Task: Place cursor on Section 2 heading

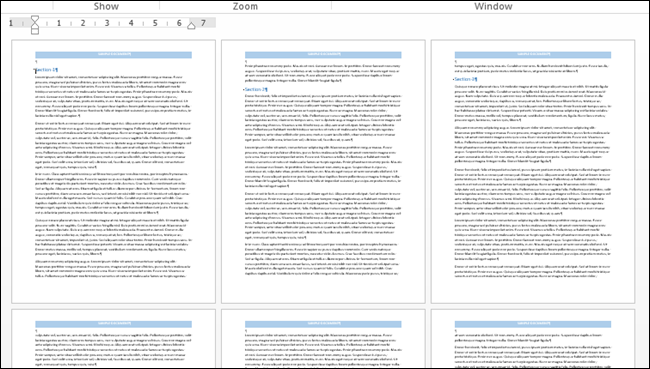Action: tap(256, 89)
